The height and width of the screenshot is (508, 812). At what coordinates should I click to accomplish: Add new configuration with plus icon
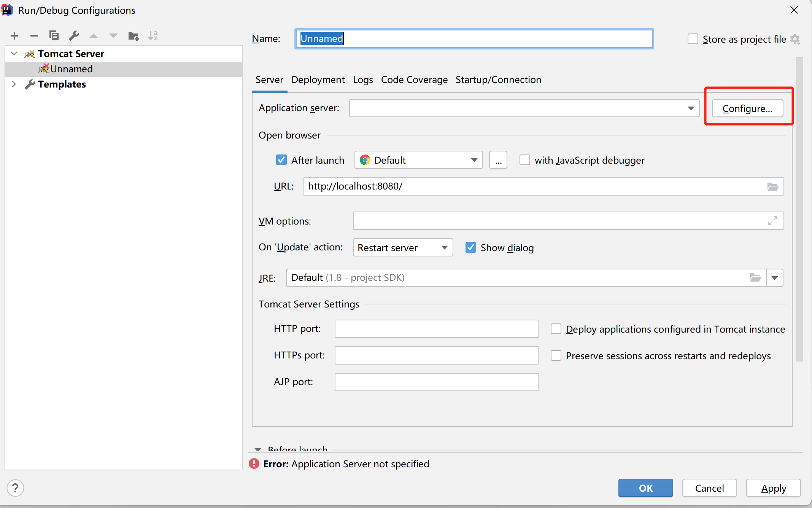[14, 36]
